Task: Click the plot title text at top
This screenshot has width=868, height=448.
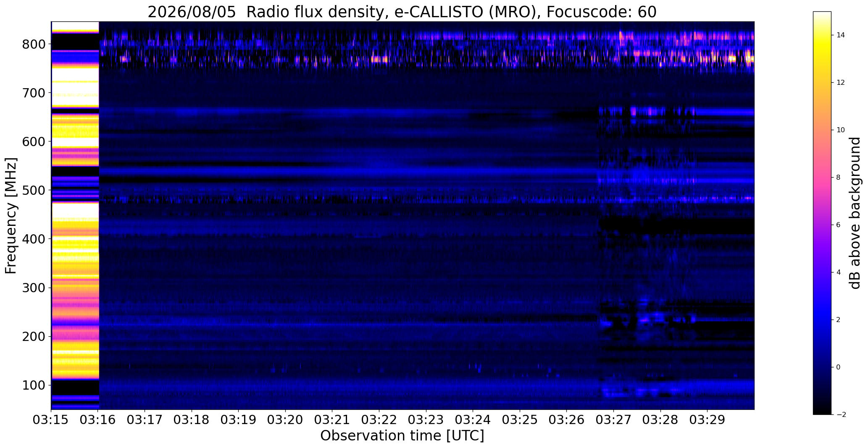Action: [x=402, y=12]
